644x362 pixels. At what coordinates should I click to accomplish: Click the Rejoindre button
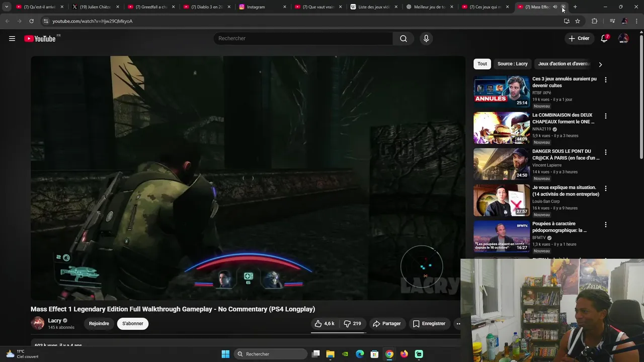[x=99, y=324]
